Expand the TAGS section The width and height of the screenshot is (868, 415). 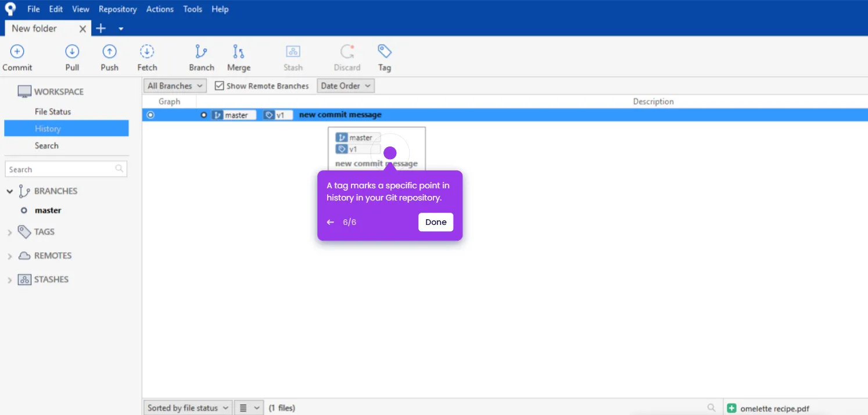click(10, 232)
